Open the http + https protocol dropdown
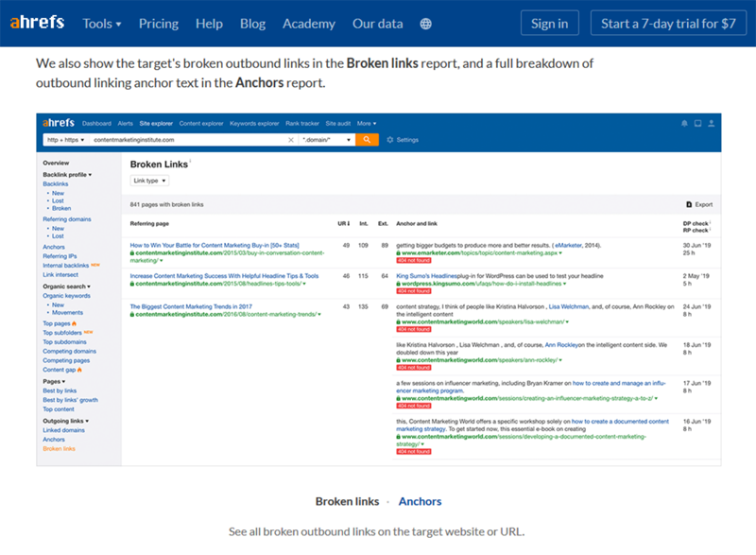This screenshot has height=555, width=756. click(65, 140)
